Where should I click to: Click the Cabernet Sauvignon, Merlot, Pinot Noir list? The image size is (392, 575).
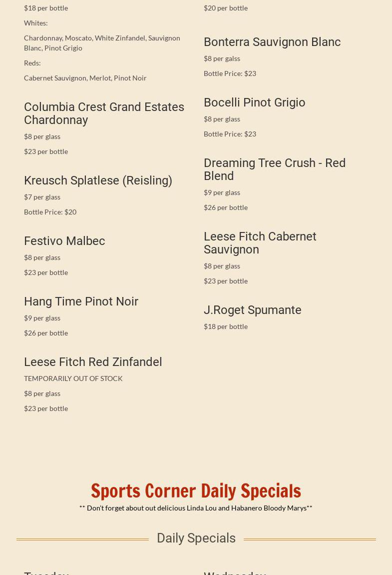pos(85,78)
